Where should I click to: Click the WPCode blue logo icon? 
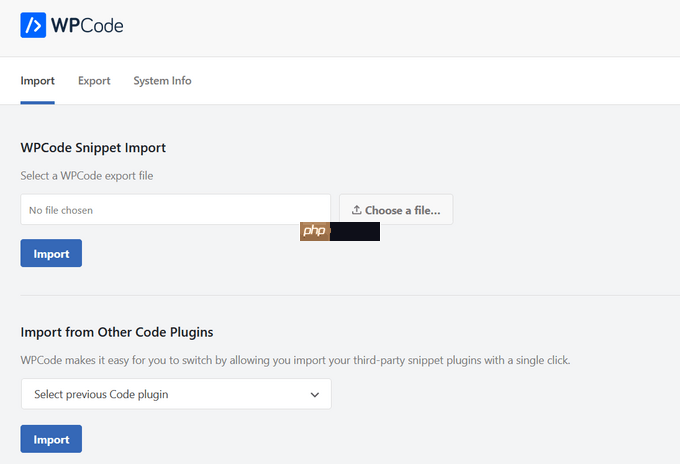coord(33,26)
